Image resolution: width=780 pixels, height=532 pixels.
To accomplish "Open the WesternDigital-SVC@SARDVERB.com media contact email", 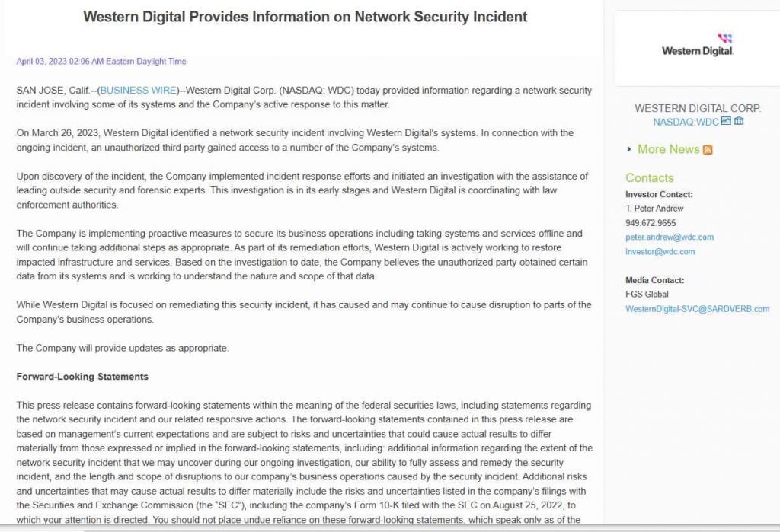I will [x=698, y=309].
